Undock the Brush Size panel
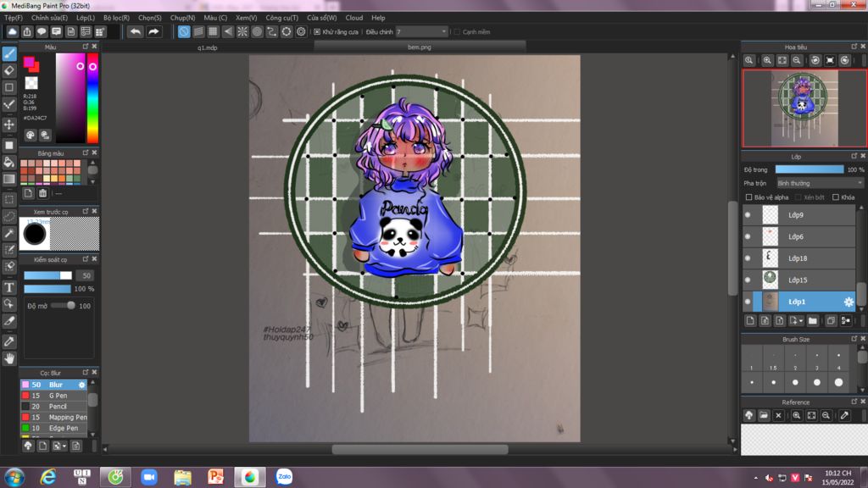The height and width of the screenshot is (488, 868). pyautogui.click(x=854, y=339)
